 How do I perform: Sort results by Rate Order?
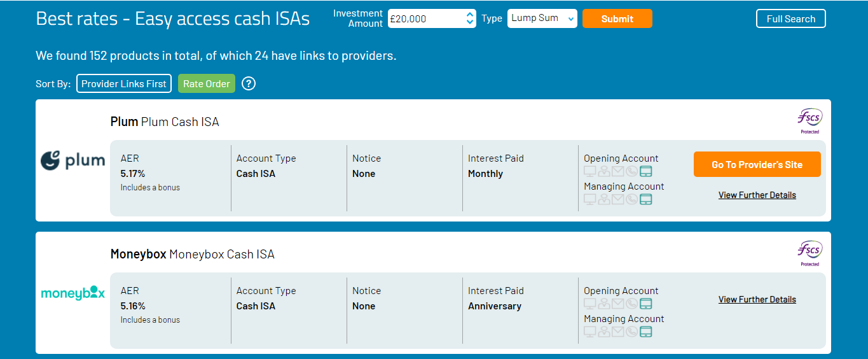[x=207, y=83]
